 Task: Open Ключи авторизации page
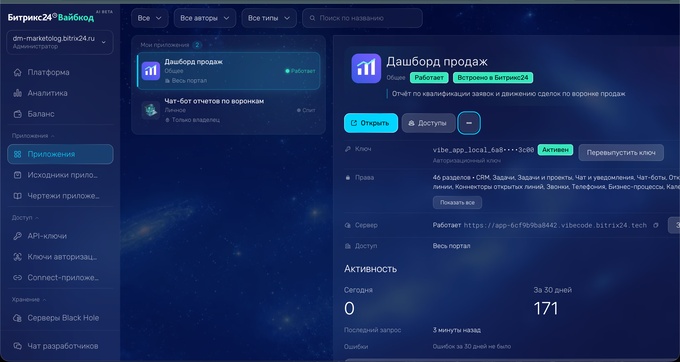[60, 257]
